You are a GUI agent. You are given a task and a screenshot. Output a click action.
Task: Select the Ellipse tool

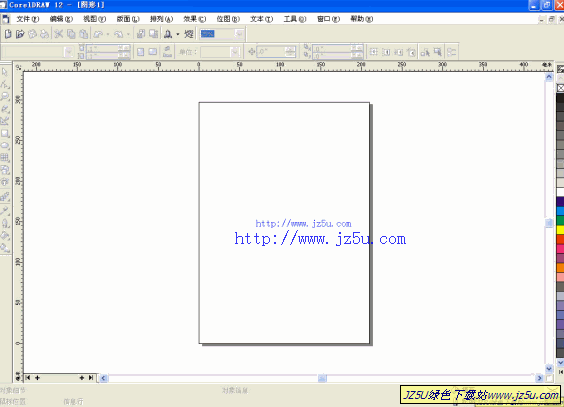pyautogui.click(x=5, y=146)
